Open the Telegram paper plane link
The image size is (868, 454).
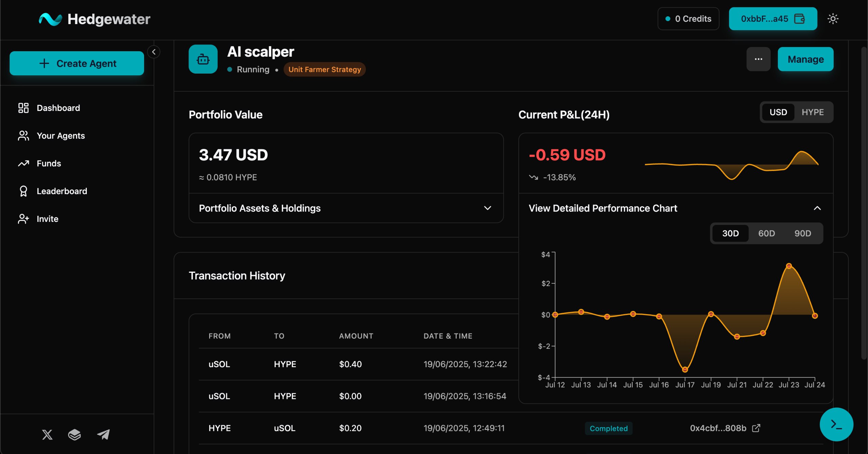103,434
